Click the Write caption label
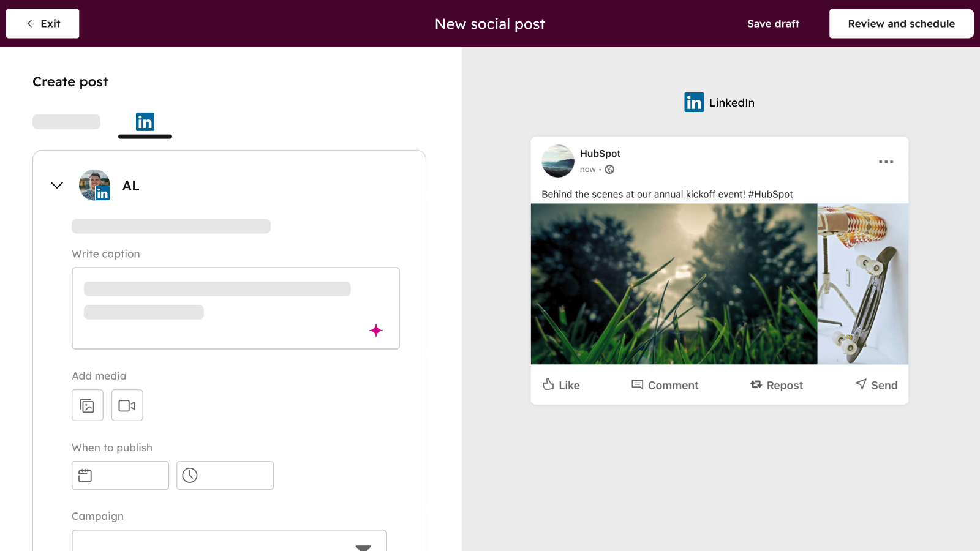This screenshot has width=980, height=551. [x=106, y=254]
